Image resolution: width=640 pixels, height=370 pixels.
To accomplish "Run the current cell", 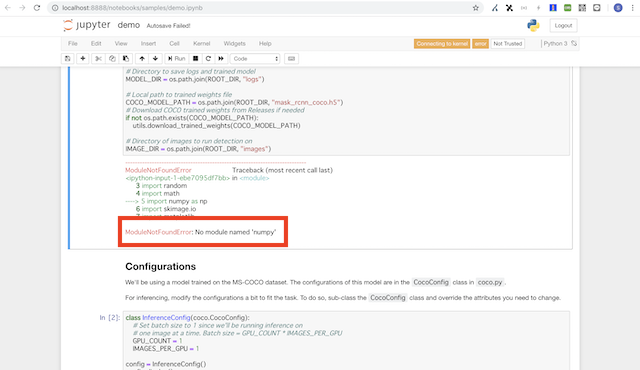I will pyautogui.click(x=176, y=59).
